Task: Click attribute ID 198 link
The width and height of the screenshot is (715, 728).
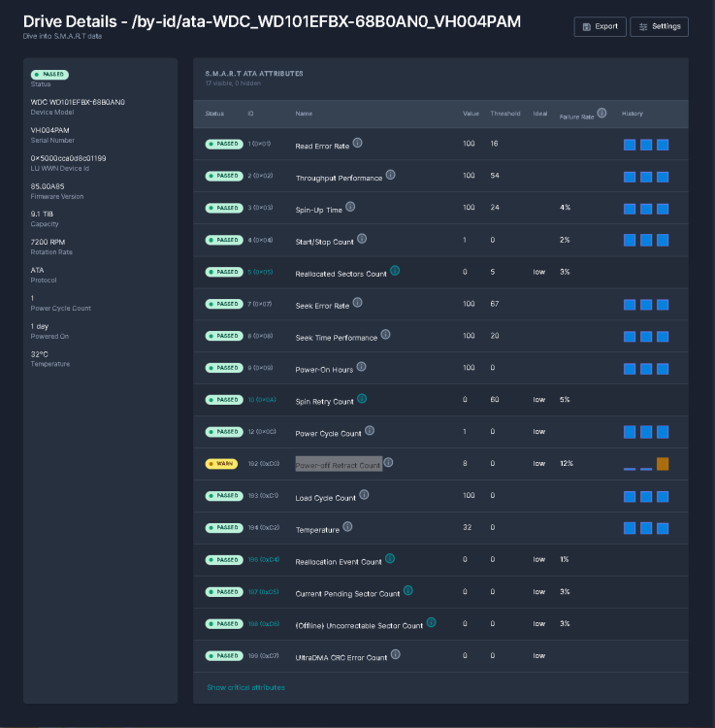Action: [264, 623]
